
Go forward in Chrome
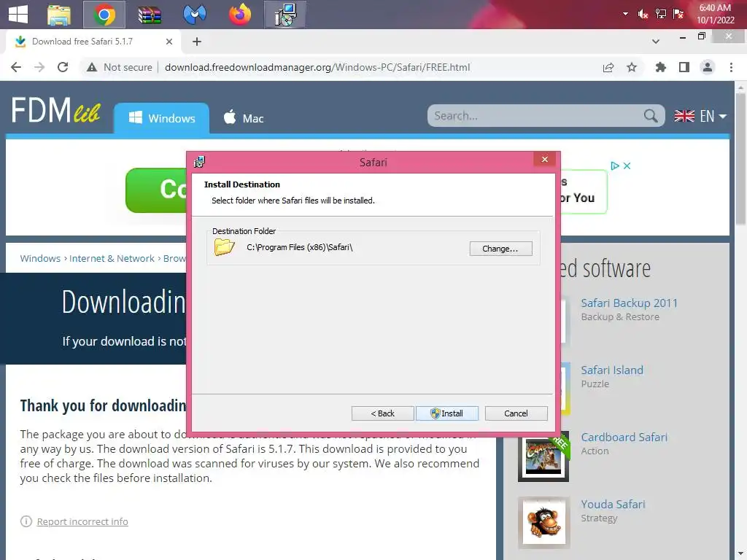point(39,67)
